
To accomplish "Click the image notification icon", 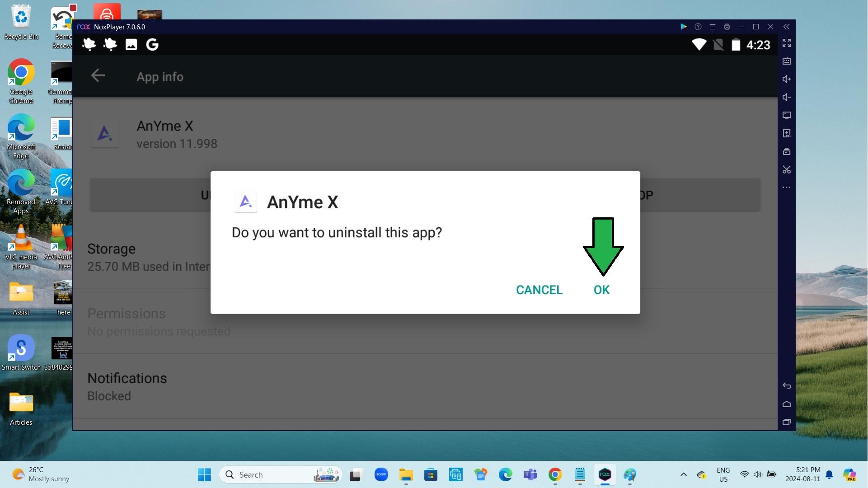I will (x=131, y=44).
